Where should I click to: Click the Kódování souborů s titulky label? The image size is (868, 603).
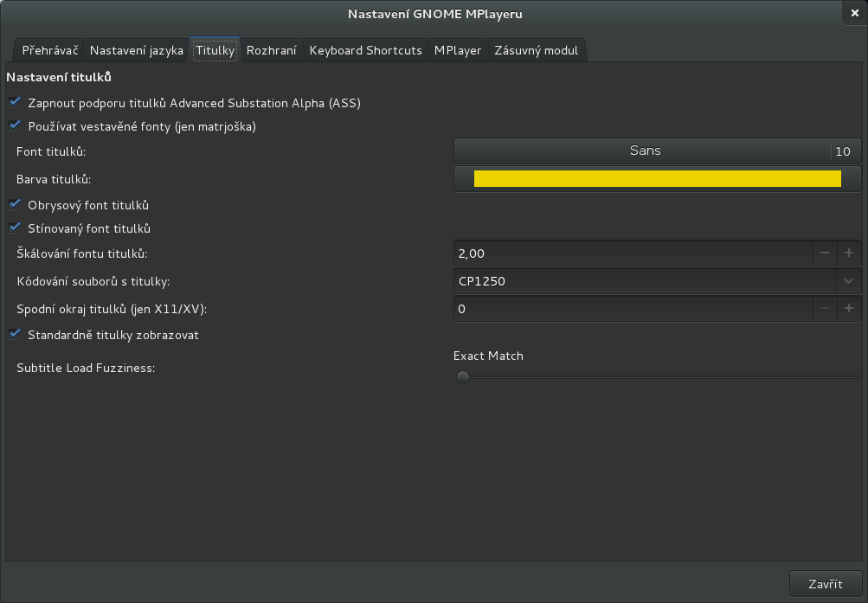pos(93,281)
